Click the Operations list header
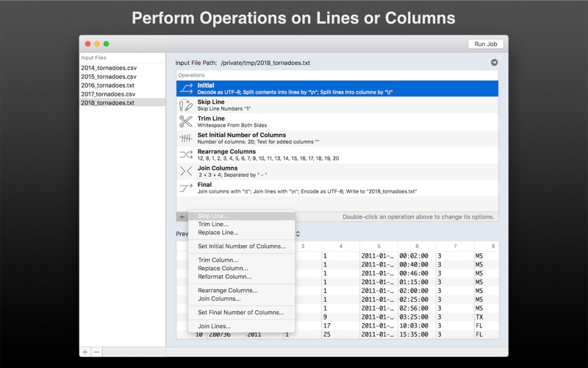 pos(337,75)
